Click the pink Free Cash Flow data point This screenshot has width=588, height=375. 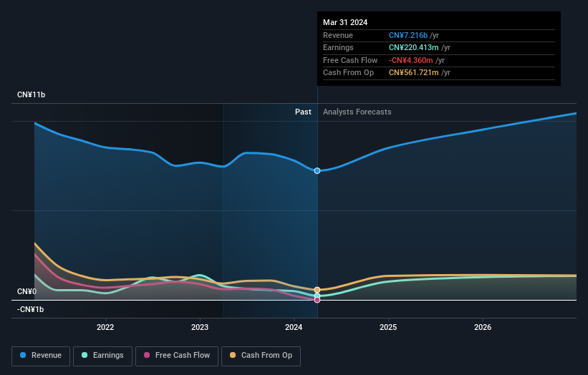[x=317, y=300]
